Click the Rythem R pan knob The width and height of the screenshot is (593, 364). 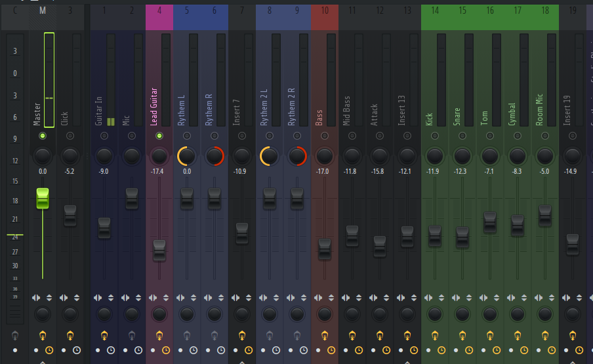(x=214, y=156)
